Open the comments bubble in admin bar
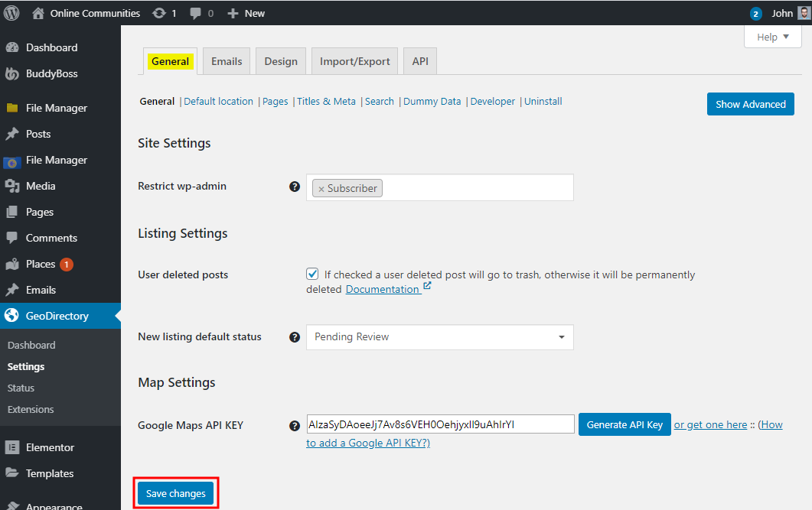The image size is (812, 510). (x=195, y=12)
